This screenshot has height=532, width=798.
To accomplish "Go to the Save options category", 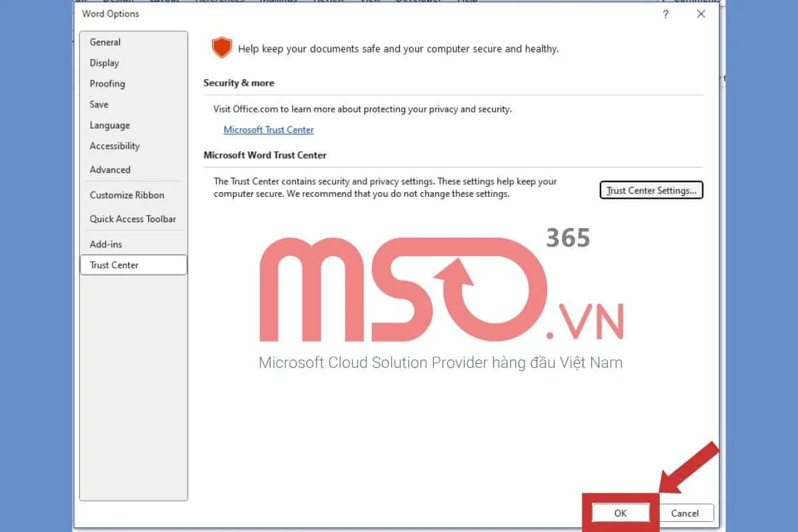I will (x=99, y=104).
